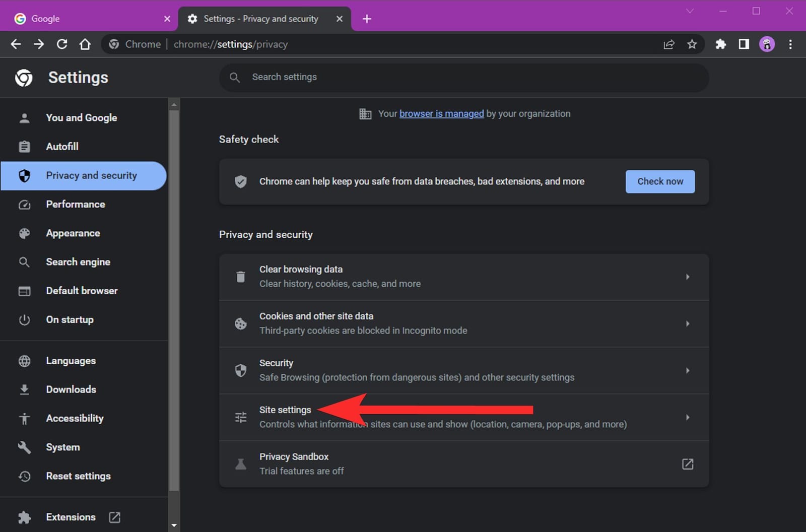
Task: Click the trash icon beside Clear browsing data
Action: (x=241, y=276)
